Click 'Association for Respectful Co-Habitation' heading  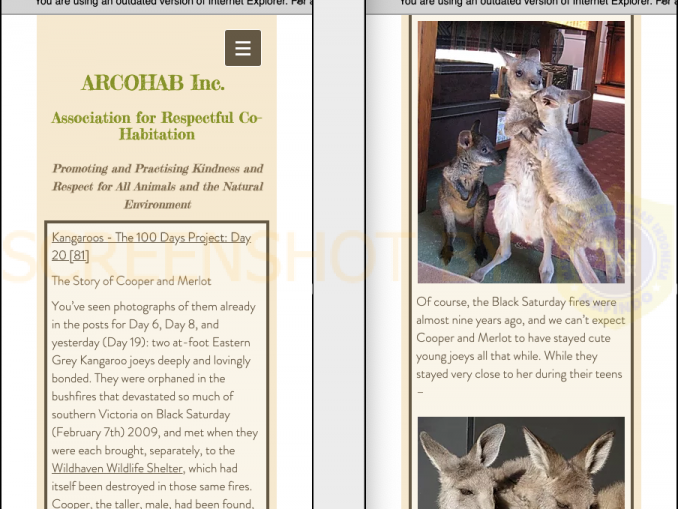click(x=157, y=126)
